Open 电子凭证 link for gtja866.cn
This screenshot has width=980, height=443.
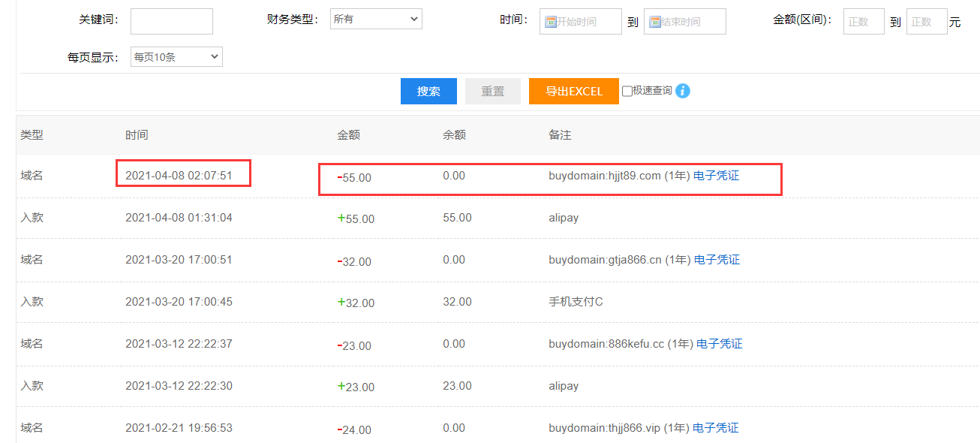717,260
